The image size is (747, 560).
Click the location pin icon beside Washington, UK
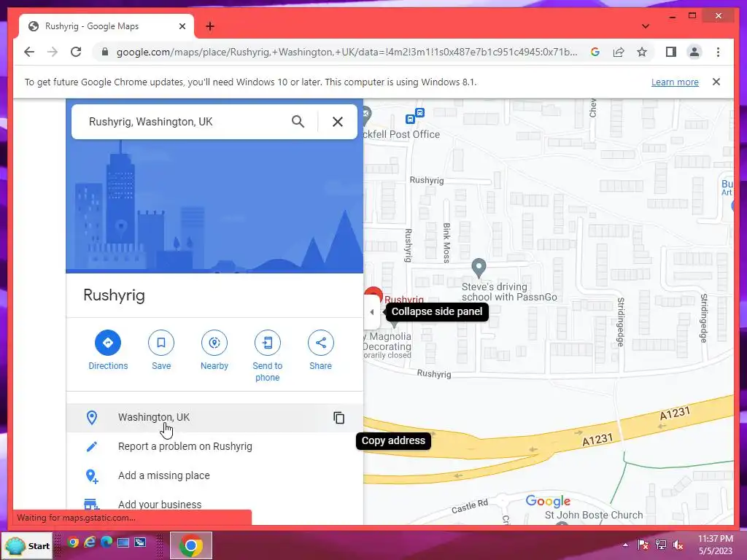(x=91, y=418)
